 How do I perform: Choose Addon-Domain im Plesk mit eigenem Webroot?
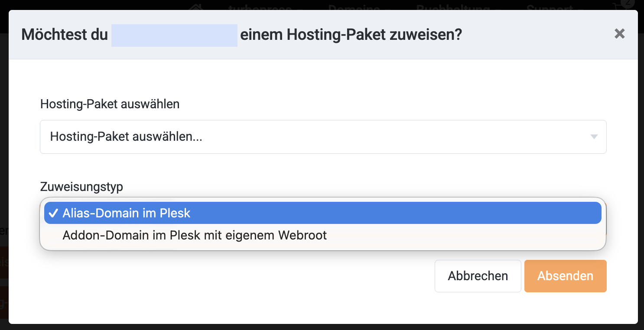tap(195, 236)
